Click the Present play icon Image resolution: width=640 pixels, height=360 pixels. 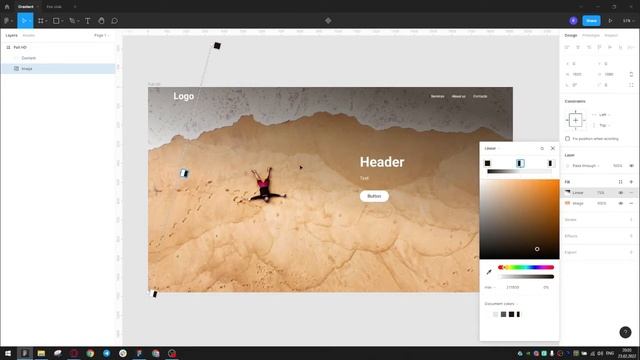(x=610, y=20)
